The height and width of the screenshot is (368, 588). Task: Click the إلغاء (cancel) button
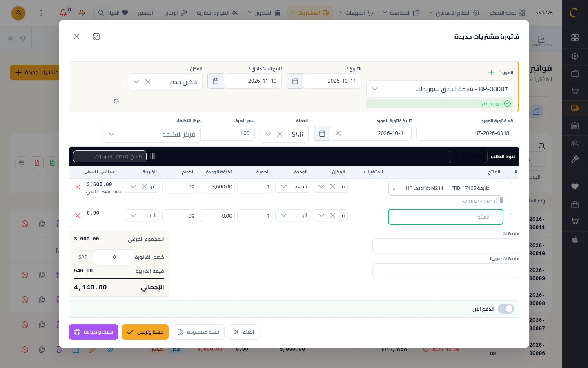coord(243,332)
